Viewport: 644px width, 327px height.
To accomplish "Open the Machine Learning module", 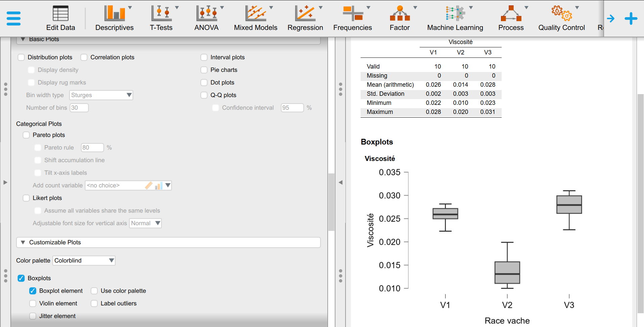I will click(455, 18).
